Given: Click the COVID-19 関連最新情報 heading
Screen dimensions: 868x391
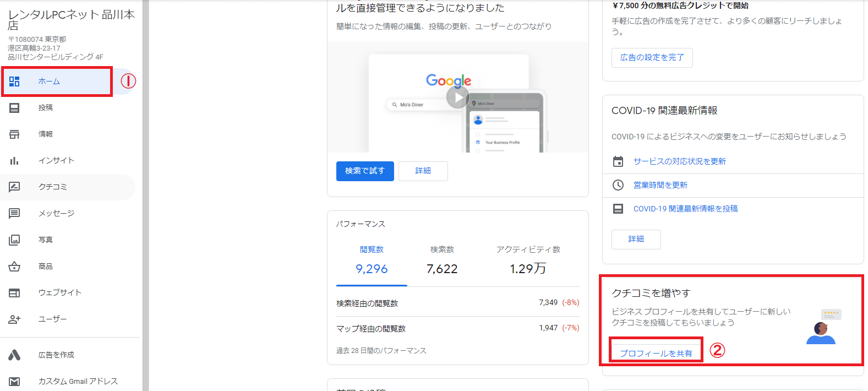Looking at the screenshot, I should 664,111.
